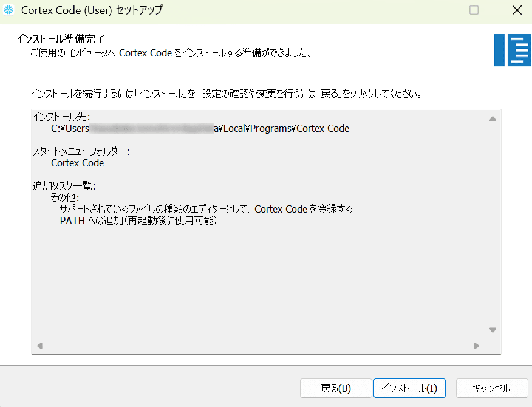The height and width of the screenshot is (407, 532).
Task: Click the インストール先: label
Action: point(61,117)
